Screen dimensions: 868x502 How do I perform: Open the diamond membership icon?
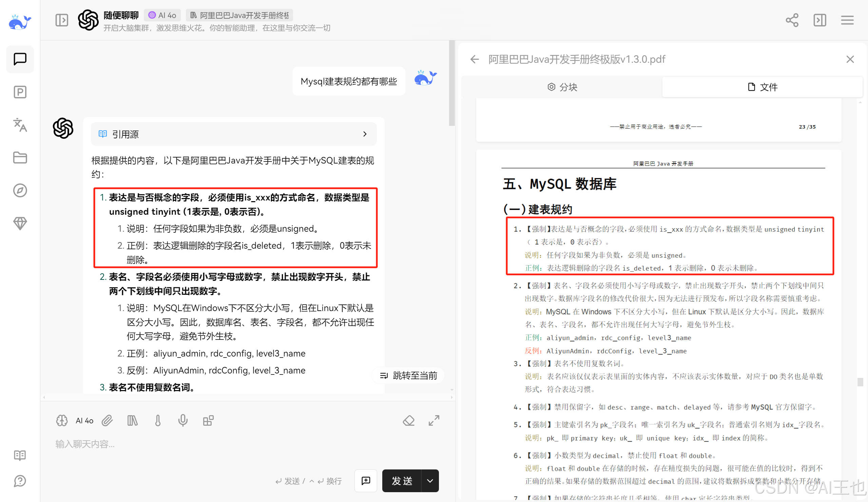pyautogui.click(x=20, y=223)
